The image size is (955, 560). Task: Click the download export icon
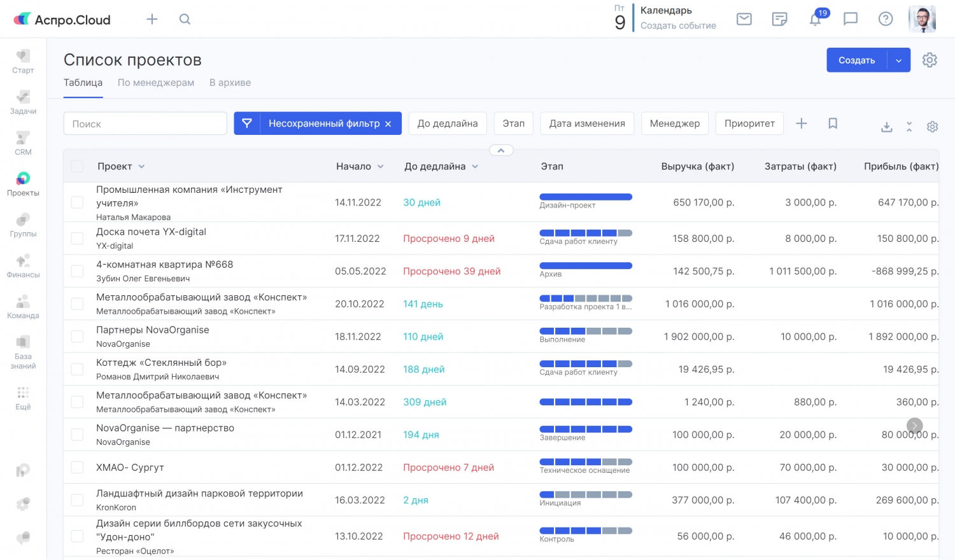click(x=886, y=127)
